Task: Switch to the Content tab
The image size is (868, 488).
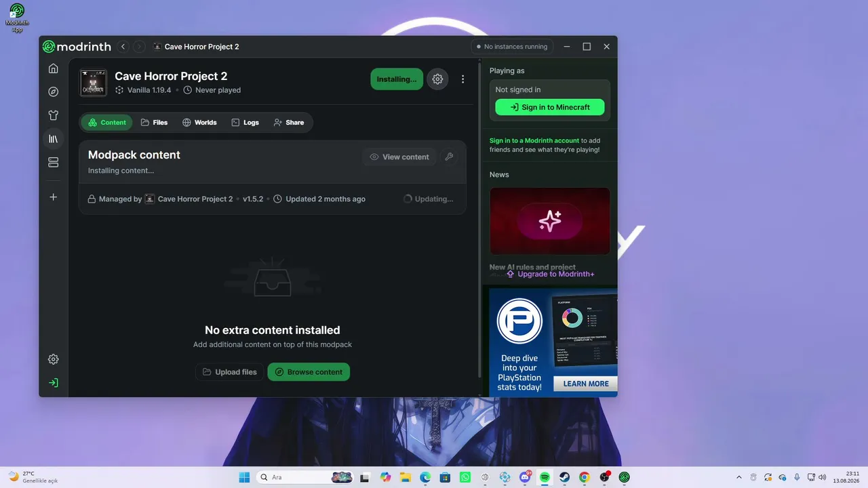Action: (x=107, y=123)
